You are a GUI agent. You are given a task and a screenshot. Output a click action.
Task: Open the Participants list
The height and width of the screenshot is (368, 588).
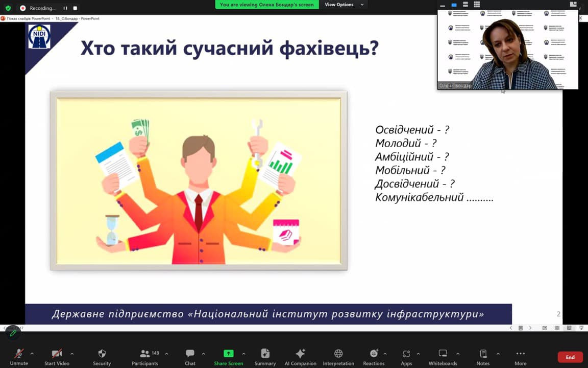pos(145,356)
